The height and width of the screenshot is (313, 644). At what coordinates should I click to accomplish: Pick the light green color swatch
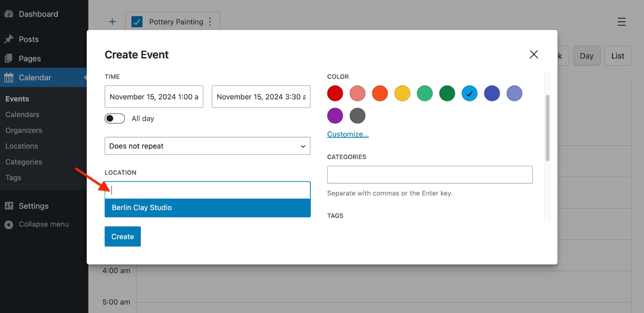[x=425, y=93]
